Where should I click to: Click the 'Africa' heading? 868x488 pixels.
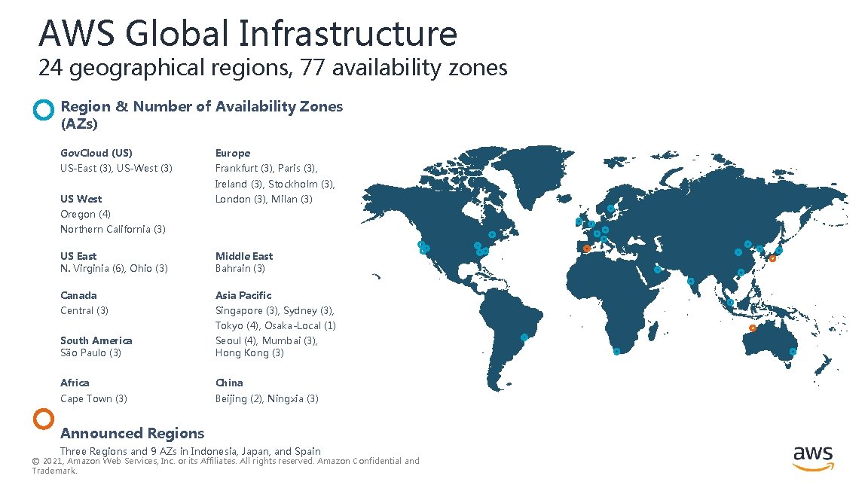(75, 383)
